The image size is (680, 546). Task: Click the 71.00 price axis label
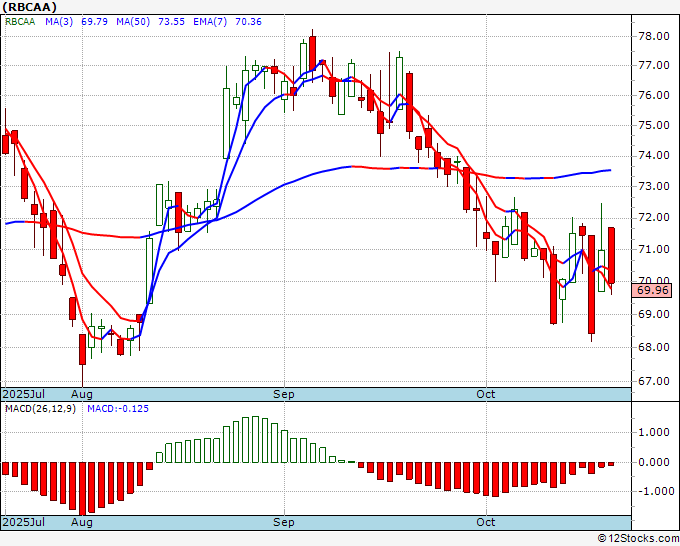[654, 249]
